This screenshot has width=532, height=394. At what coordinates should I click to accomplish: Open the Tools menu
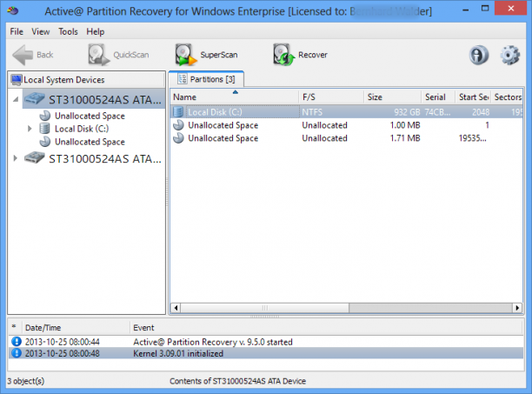tap(68, 31)
